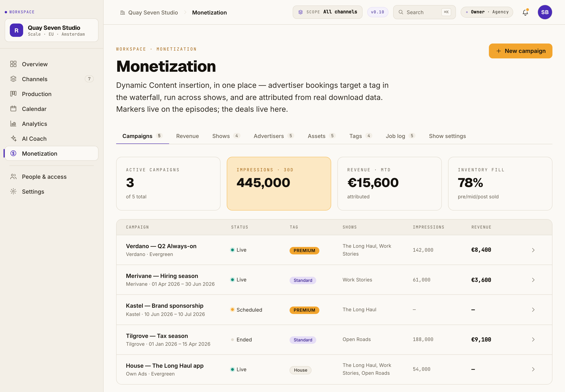
Task: Click the purple R workspace logo
Action: [x=16, y=30]
